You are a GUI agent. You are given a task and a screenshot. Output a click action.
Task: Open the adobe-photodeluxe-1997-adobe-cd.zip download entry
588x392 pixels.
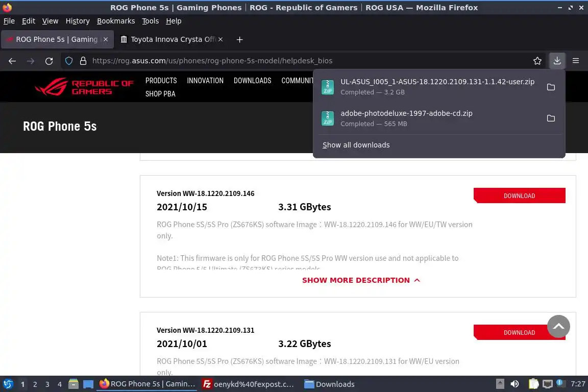[428, 118]
